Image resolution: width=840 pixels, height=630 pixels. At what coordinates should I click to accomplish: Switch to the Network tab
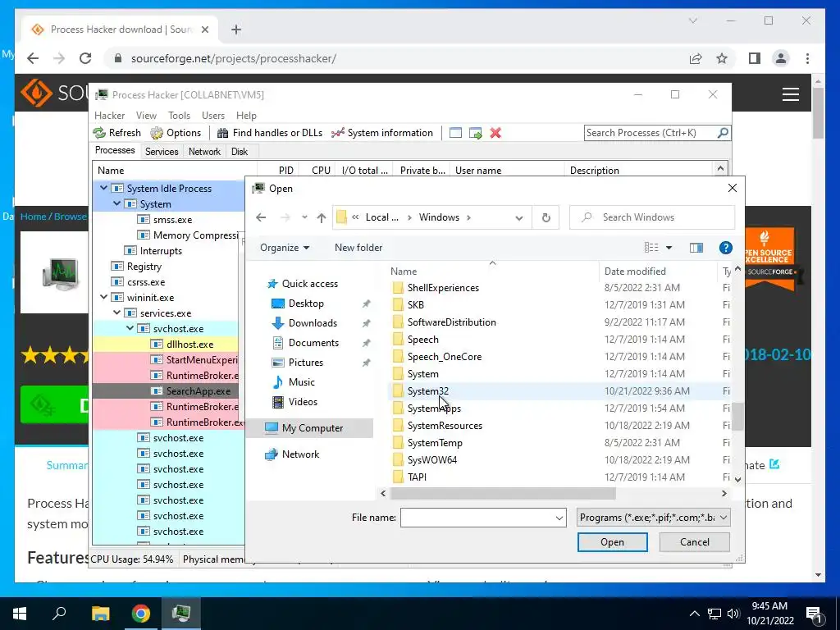tap(204, 152)
